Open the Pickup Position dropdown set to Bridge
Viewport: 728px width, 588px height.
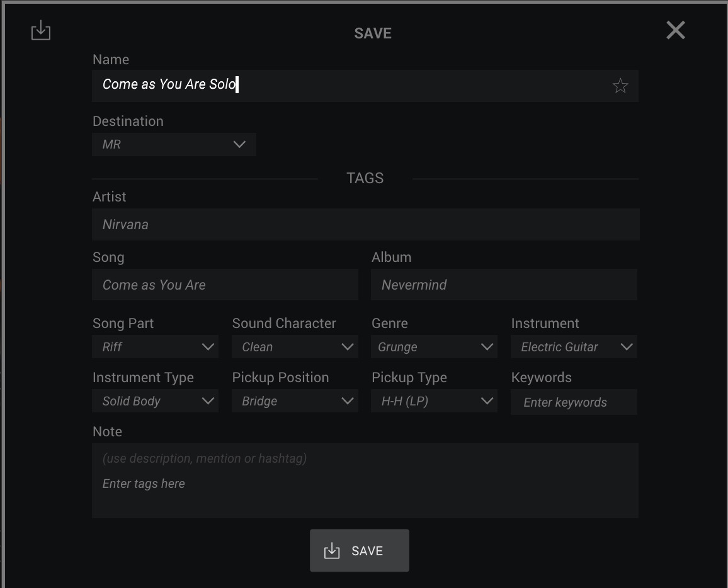295,401
